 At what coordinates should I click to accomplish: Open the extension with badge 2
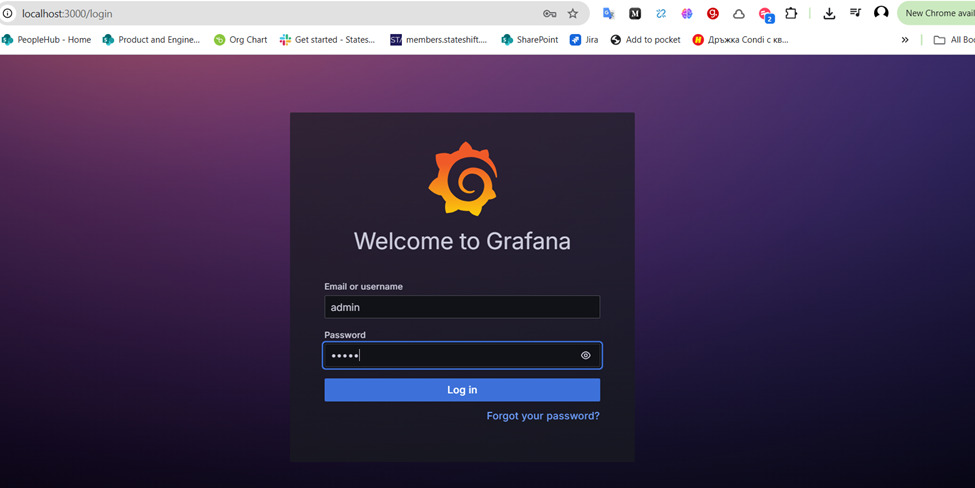tap(765, 14)
